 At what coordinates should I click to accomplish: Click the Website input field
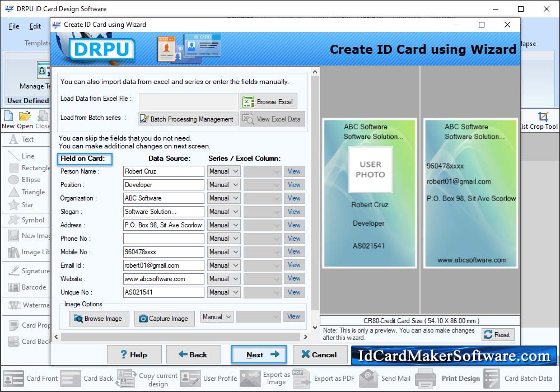[x=164, y=279]
